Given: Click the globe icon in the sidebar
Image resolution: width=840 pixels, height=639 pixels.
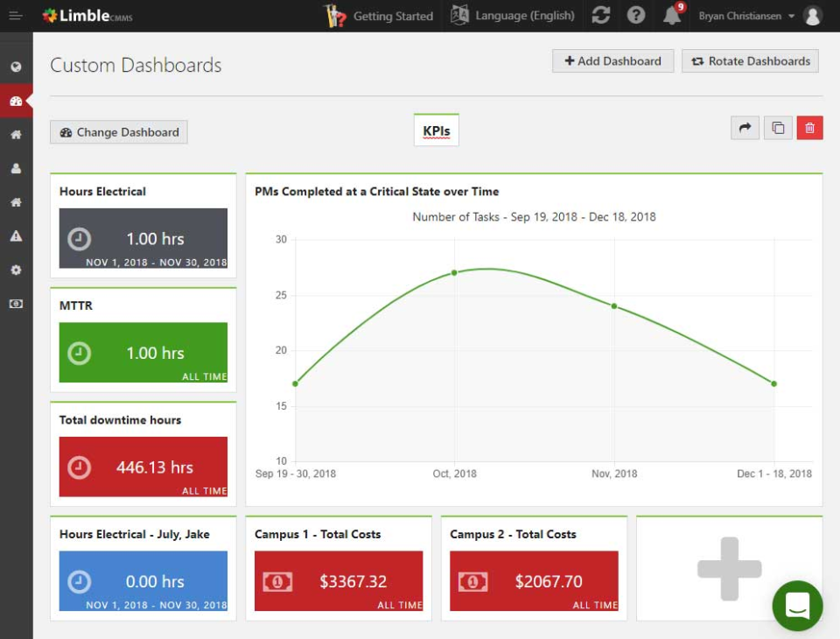Looking at the screenshot, I should tap(15, 66).
